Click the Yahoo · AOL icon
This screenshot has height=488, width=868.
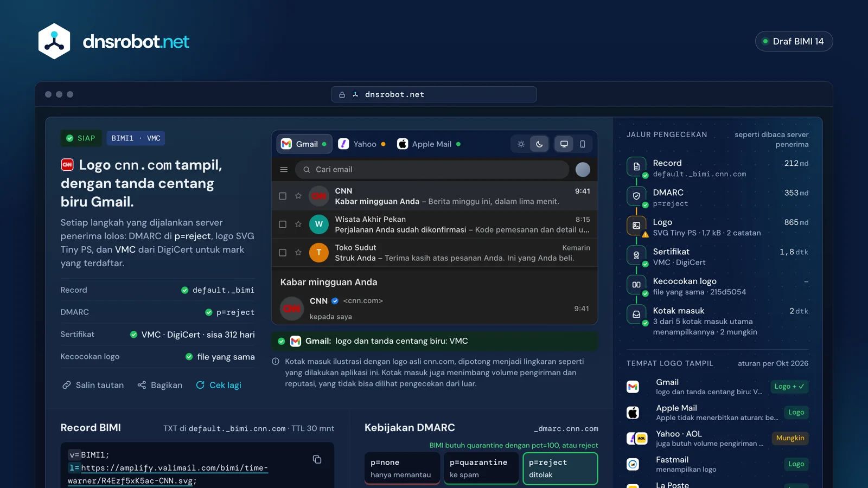point(637,438)
